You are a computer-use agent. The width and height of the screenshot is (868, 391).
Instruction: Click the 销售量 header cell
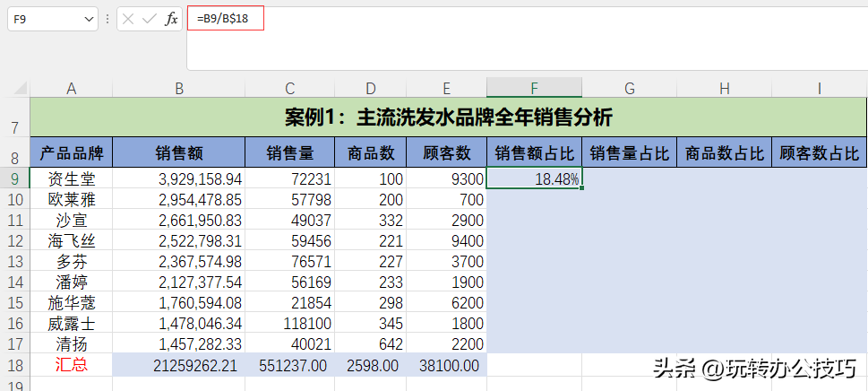click(x=290, y=152)
